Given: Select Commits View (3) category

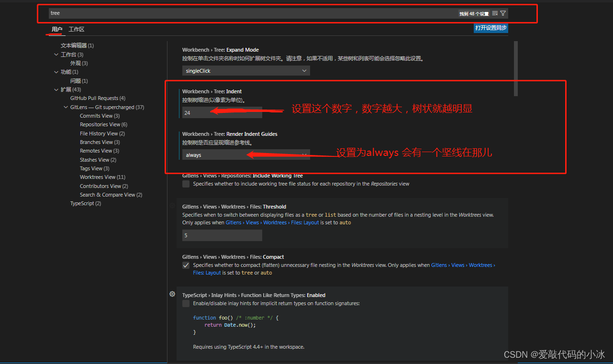Looking at the screenshot, I should pyautogui.click(x=100, y=116).
